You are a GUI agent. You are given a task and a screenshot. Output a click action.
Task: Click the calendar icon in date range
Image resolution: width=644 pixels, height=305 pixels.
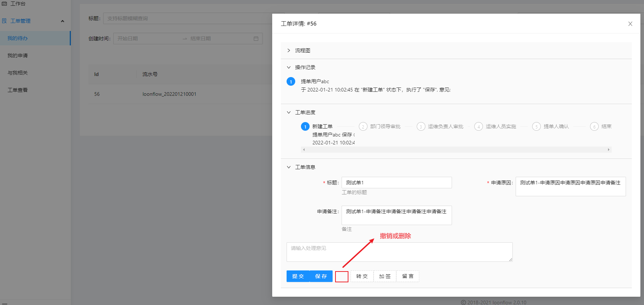pos(256,39)
